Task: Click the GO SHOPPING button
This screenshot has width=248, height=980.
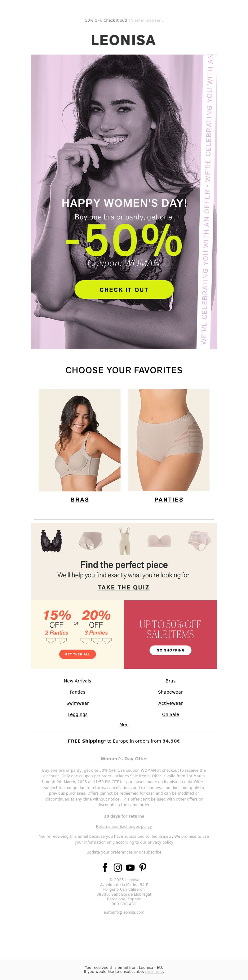Action: click(x=170, y=650)
